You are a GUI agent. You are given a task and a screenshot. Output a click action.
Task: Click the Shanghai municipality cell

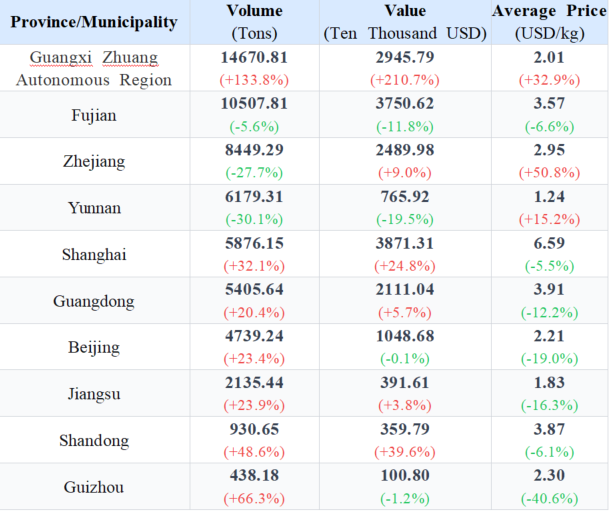pos(94,255)
